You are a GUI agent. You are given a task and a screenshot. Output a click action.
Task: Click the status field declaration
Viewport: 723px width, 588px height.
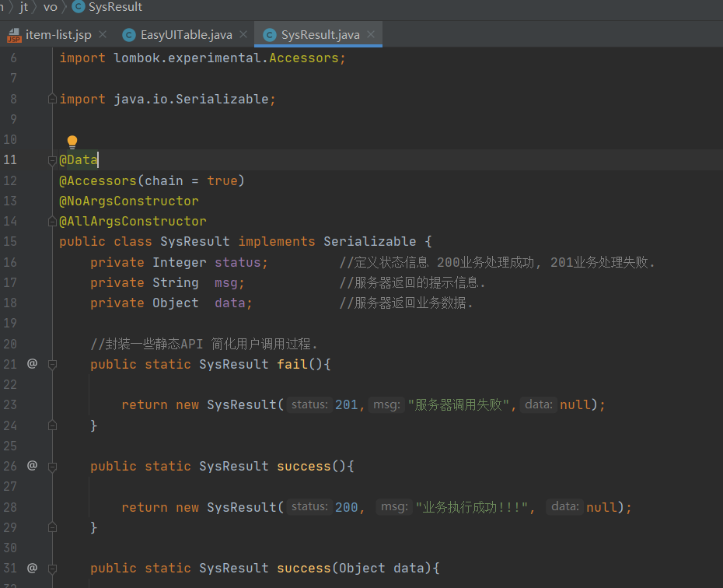tap(237, 262)
